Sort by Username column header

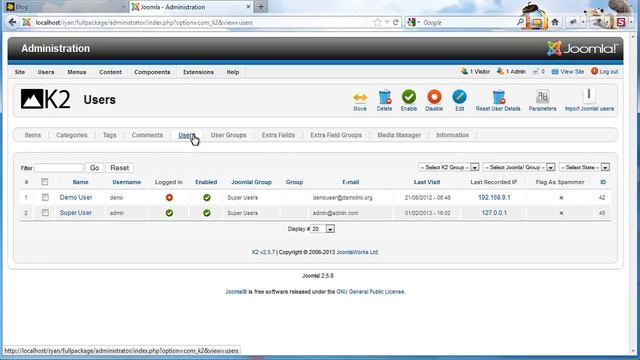click(x=127, y=182)
